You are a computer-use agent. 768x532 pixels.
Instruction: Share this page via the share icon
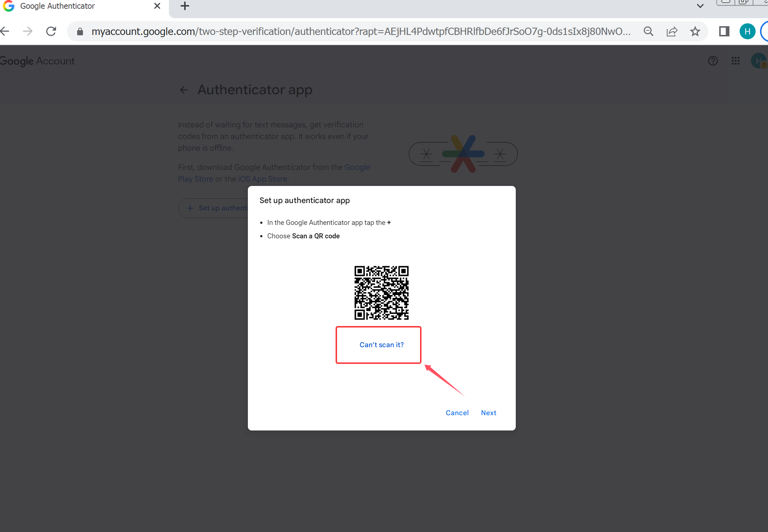672,31
